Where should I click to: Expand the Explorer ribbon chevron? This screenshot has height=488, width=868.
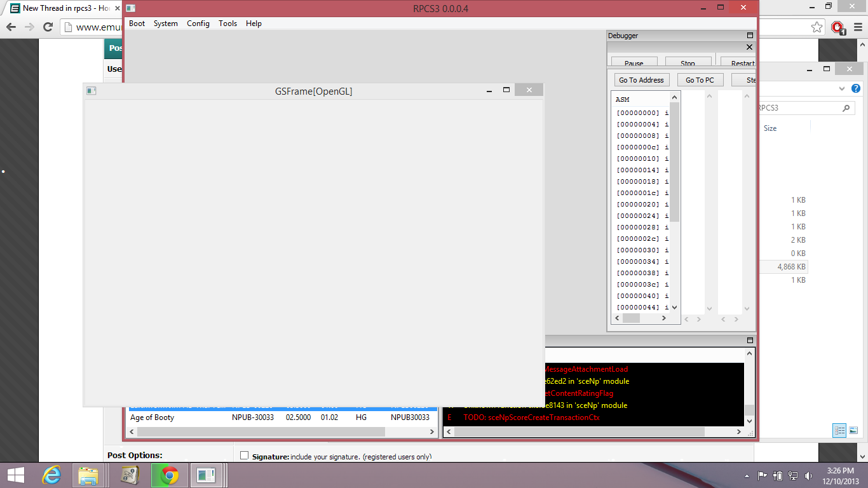pyautogui.click(x=842, y=89)
